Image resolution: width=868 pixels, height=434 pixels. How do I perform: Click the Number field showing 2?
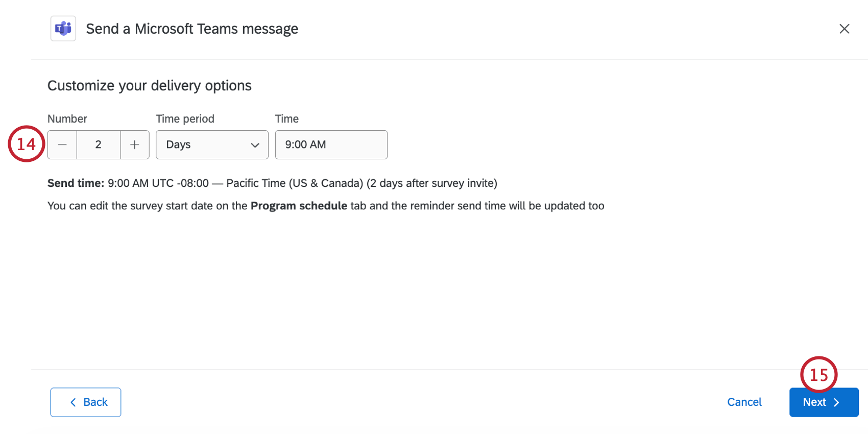[x=99, y=145]
